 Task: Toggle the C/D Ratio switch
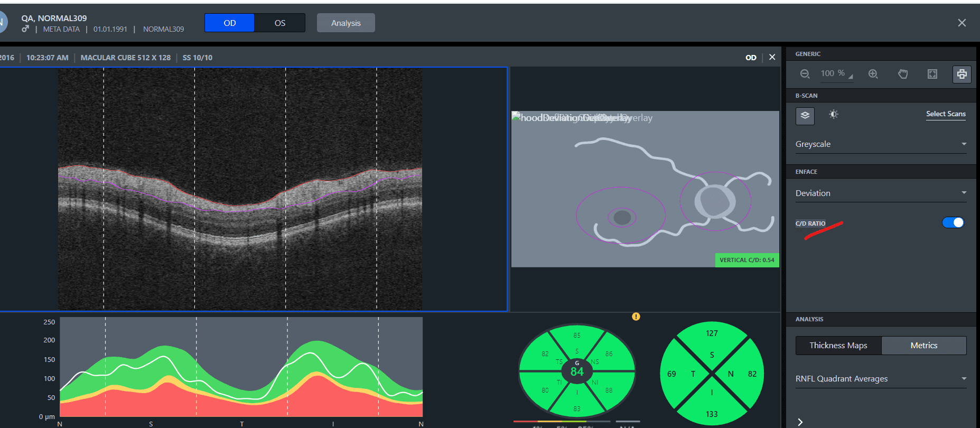[953, 222]
